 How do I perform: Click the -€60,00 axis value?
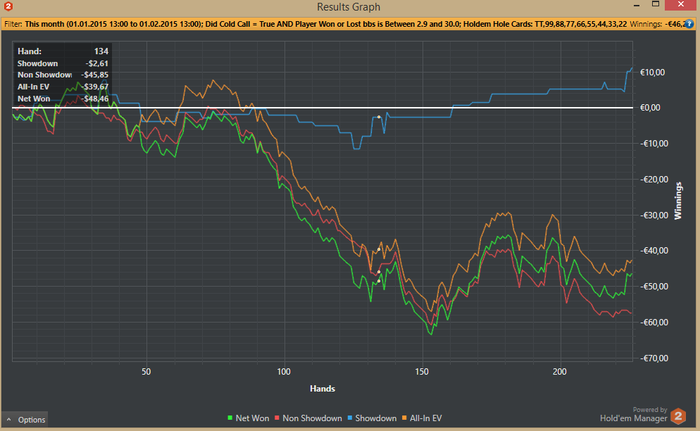click(654, 322)
